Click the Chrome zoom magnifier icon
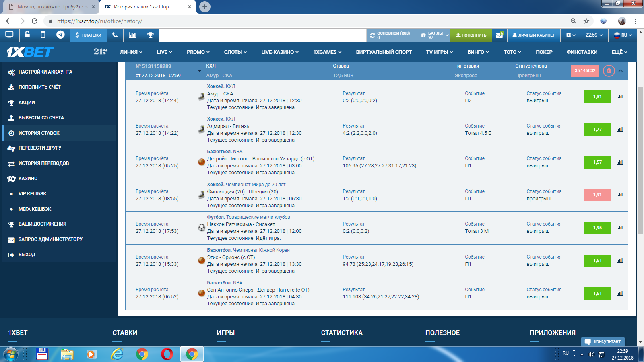The height and width of the screenshot is (362, 644). (x=574, y=21)
